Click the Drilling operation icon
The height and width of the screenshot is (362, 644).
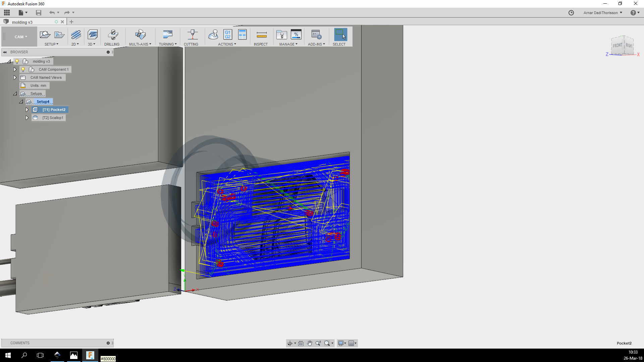click(x=112, y=35)
